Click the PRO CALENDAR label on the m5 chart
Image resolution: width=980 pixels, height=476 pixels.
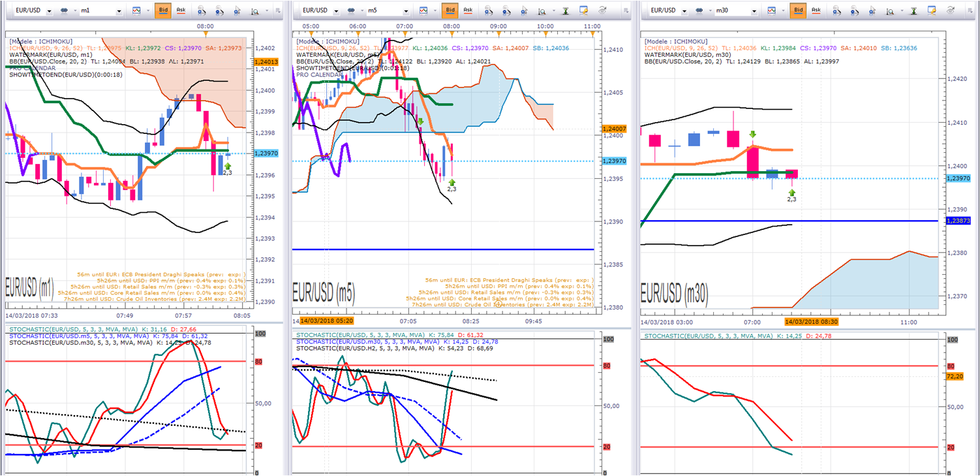click(x=319, y=74)
